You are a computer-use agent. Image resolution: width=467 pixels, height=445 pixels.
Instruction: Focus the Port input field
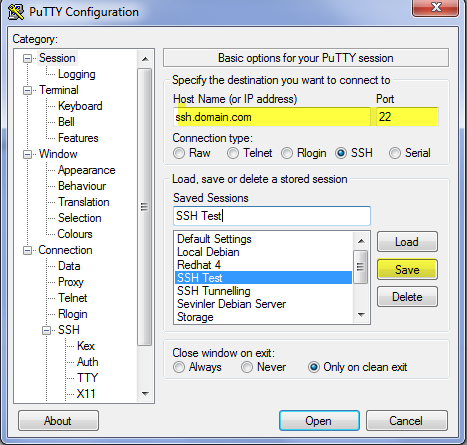[x=407, y=117]
